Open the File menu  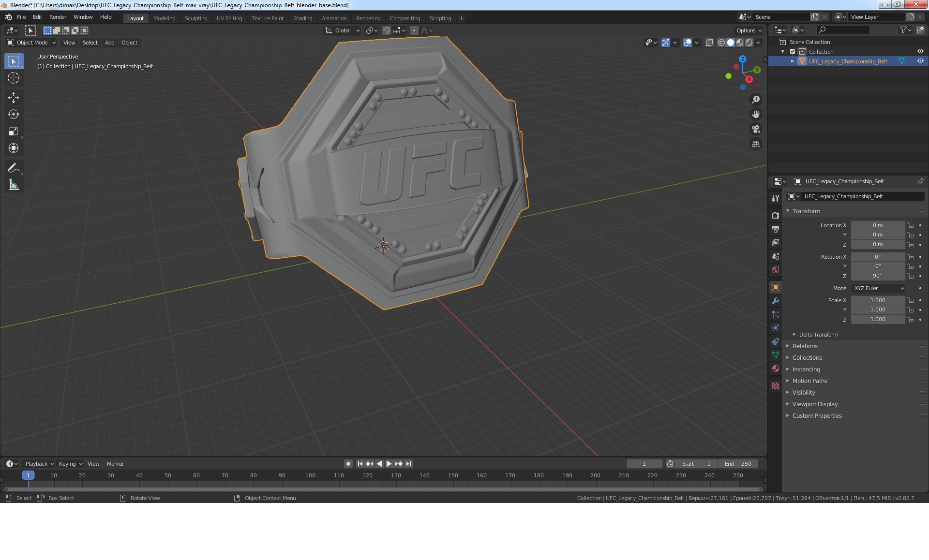coord(21,17)
